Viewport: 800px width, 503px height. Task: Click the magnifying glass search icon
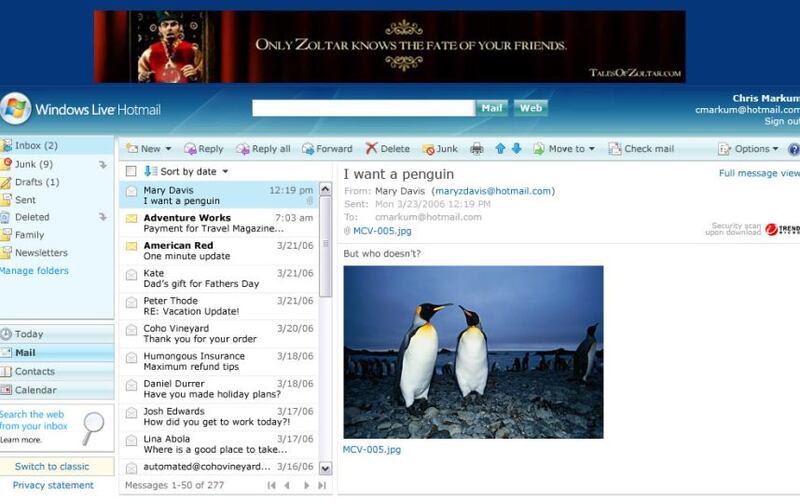pyautogui.click(x=93, y=429)
